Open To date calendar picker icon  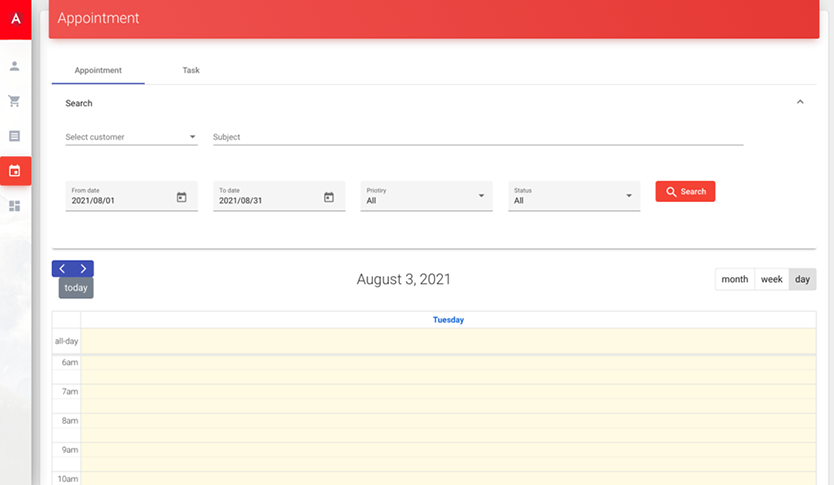329,197
